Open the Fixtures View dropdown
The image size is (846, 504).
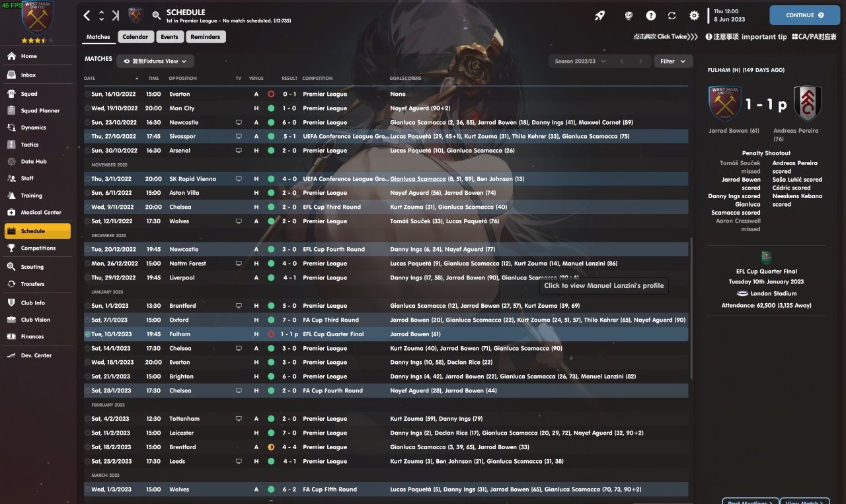155,61
